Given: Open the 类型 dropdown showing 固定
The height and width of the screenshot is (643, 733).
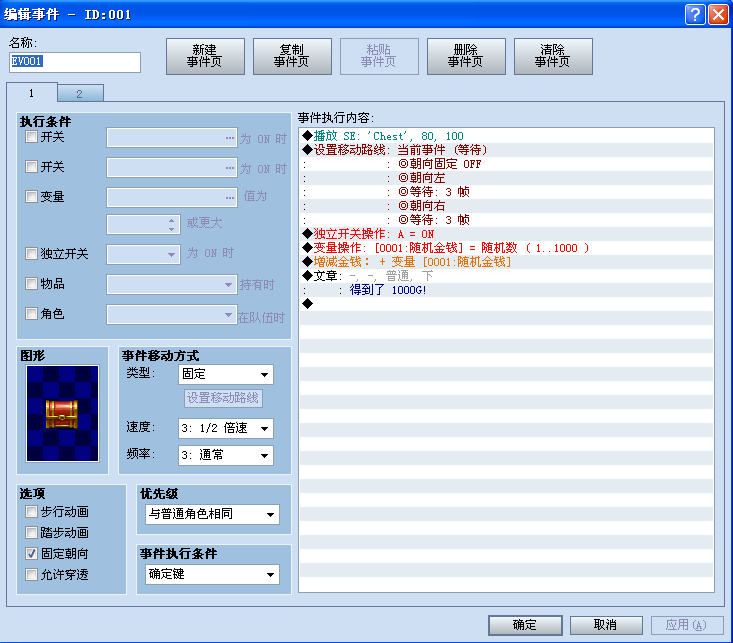Looking at the screenshot, I should point(226,375).
